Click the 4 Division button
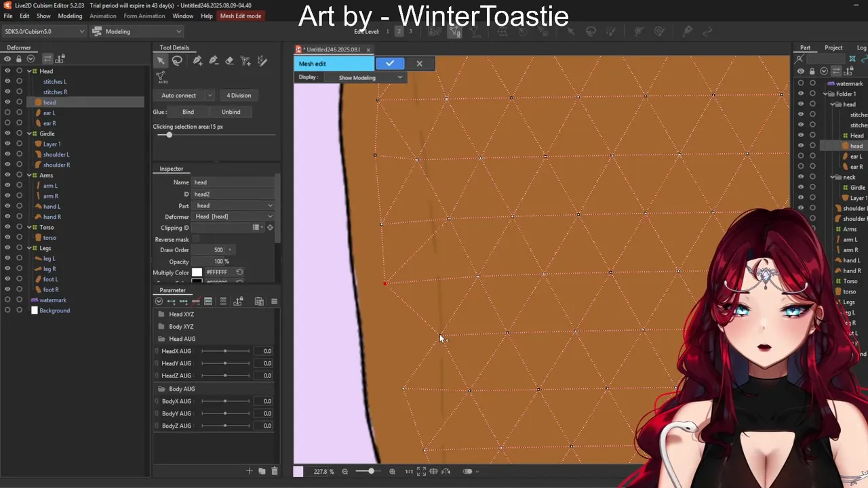Image resolution: width=868 pixels, height=488 pixels. click(x=239, y=96)
